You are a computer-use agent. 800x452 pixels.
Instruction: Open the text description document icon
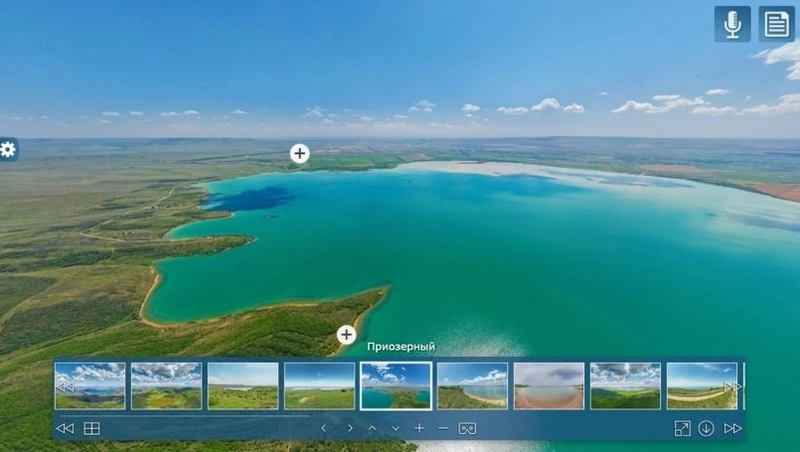click(777, 24)
